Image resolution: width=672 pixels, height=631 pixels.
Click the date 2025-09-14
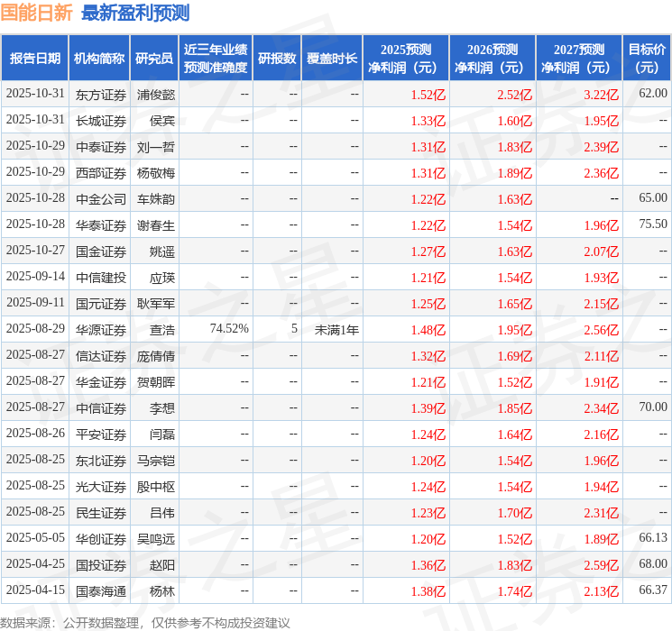pyautogui.click(x=35, y=277)
